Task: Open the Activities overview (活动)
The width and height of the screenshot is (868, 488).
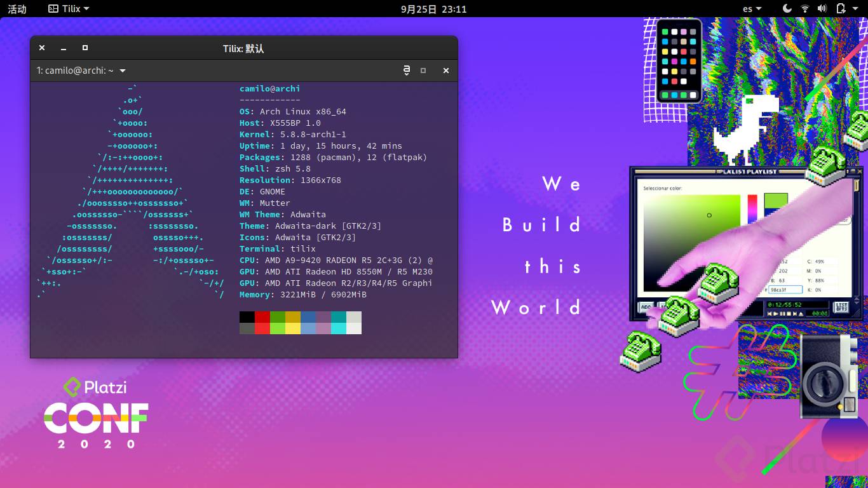Action: pos(17,9)
